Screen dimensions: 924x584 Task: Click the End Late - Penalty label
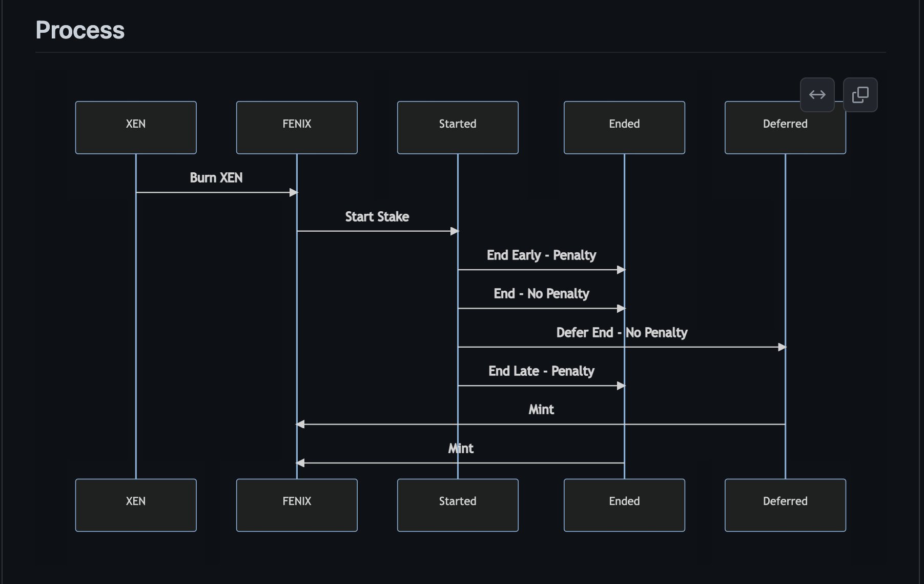(541, 371)
